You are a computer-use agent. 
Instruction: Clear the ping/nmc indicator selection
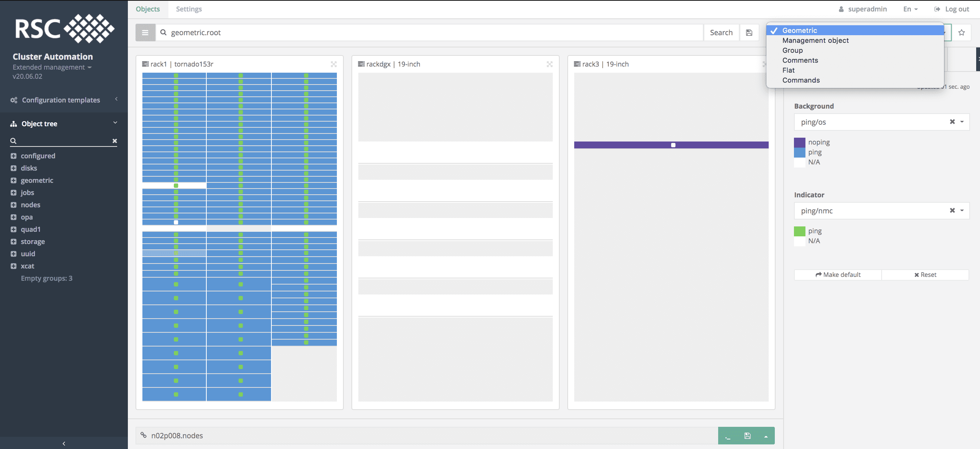point(952,210)
